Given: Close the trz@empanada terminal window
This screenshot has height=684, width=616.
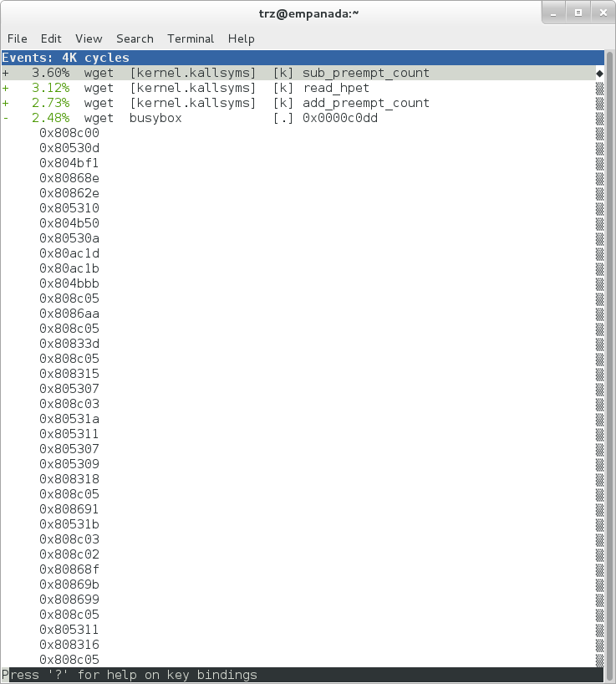Looking at the screenshot, I should pos(599,13).
